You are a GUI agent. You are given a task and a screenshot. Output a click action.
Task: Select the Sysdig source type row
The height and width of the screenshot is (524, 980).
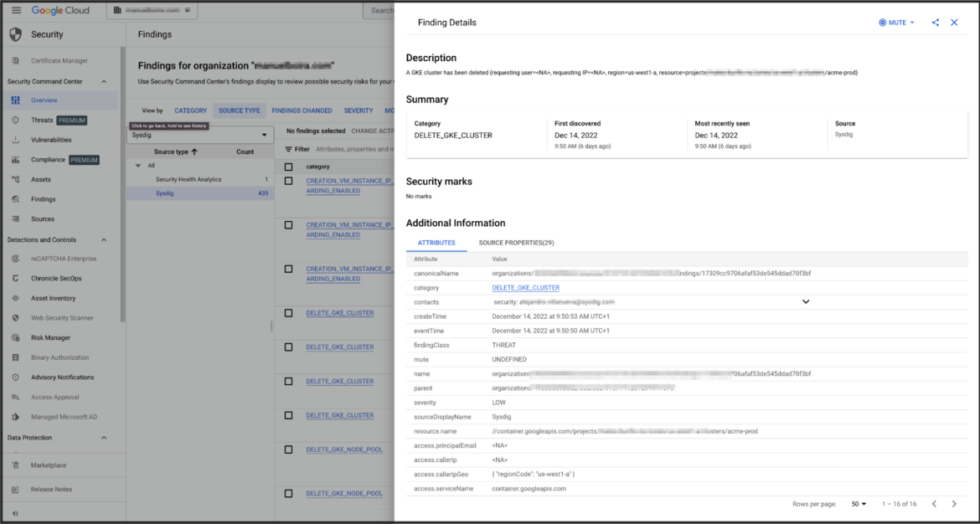pos(200,193)
